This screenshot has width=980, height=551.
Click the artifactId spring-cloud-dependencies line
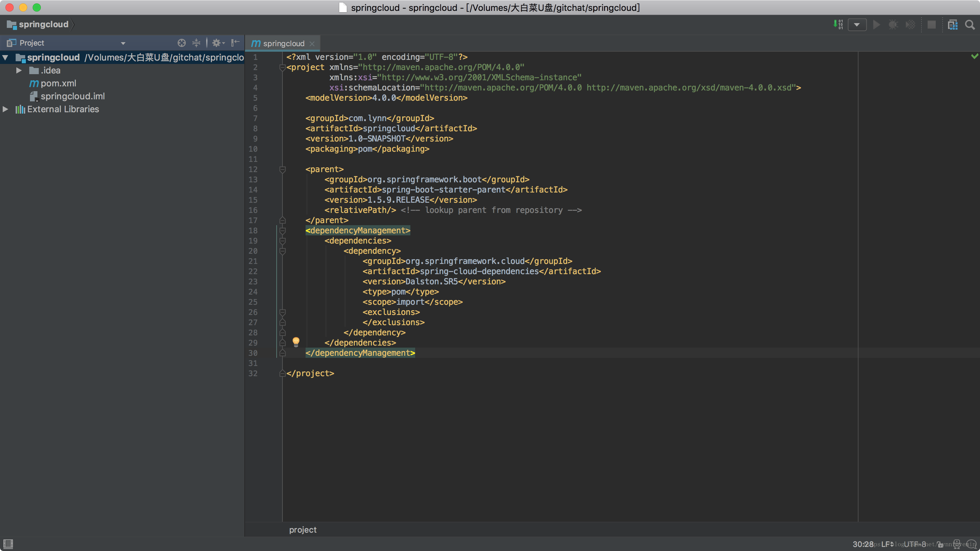[481, 271]
